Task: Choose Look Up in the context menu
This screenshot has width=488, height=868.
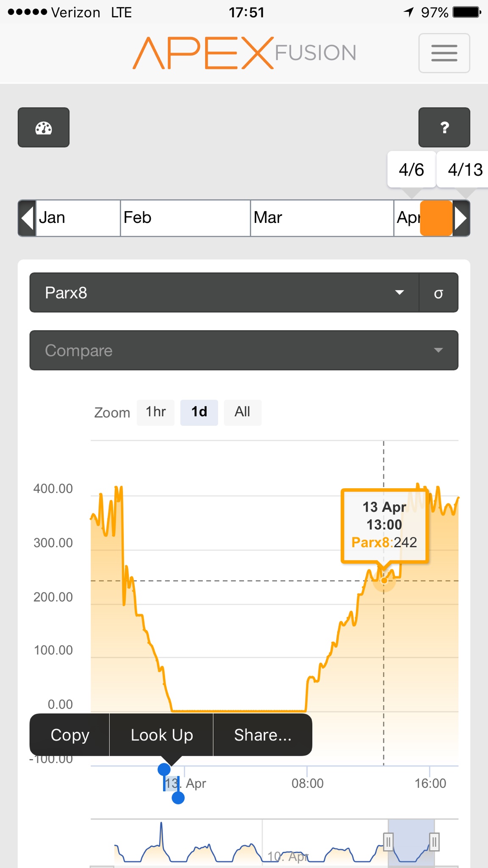Action: coord(161,735)
